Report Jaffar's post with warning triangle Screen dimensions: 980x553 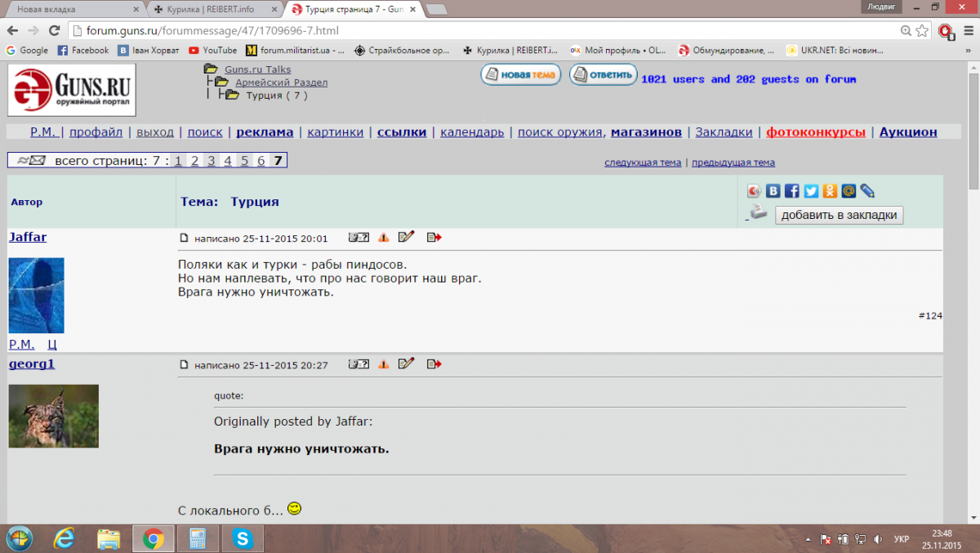pos(384,238)
